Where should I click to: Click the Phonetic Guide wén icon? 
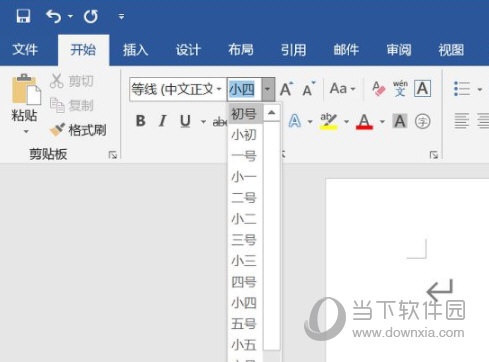tap(400, 89)
